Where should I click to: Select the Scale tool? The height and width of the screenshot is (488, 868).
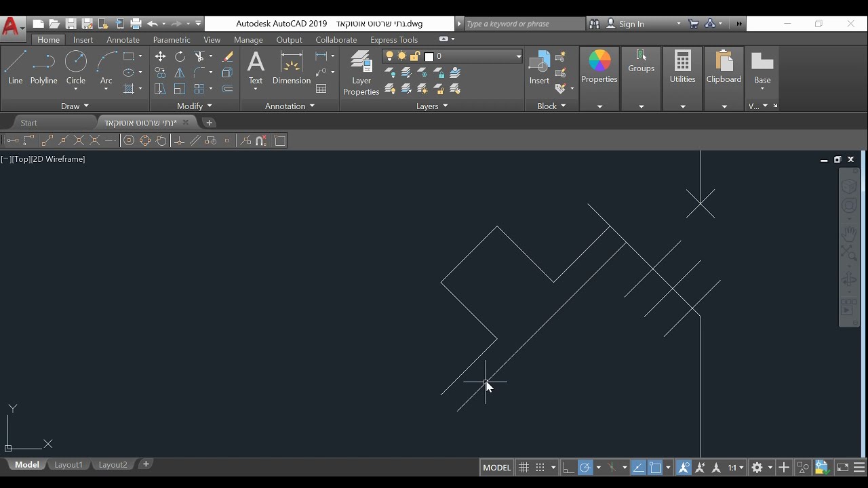pyautogui.click(x=180, y=89)
